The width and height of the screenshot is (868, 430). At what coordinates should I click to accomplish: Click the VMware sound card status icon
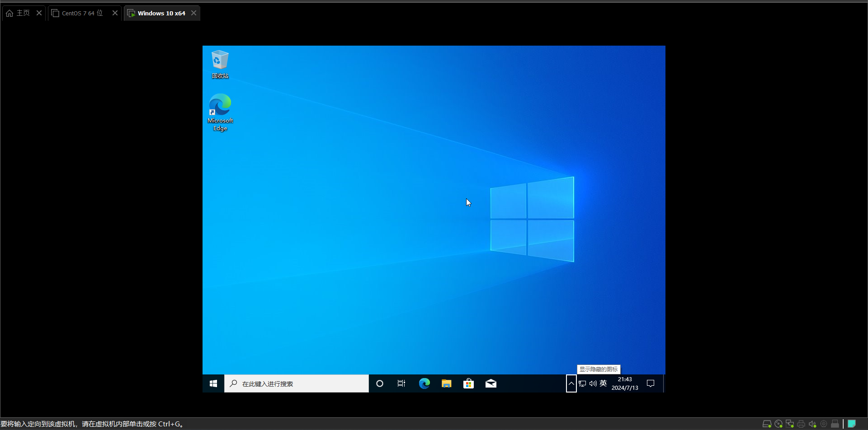click(x=812, y=424)
